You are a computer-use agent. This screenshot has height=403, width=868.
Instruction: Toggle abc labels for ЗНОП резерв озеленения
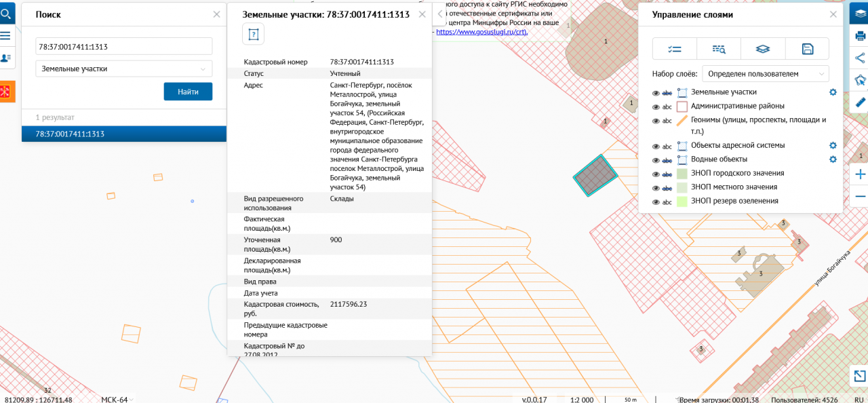pyautogui.click(x=667, y=202)
